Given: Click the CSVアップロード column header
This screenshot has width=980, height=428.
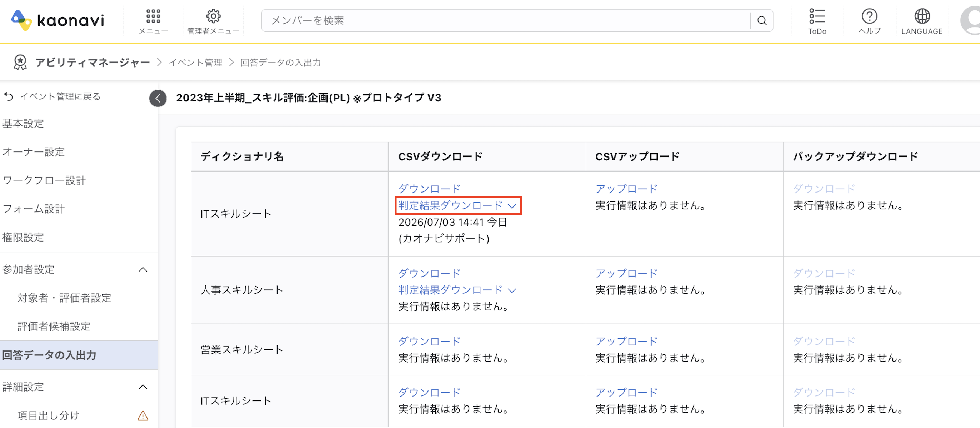Looking at the screenshot, I should [685, 157].
